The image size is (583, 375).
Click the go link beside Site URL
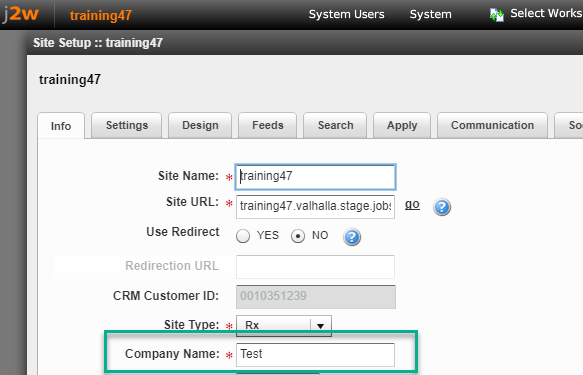(412, 204)
